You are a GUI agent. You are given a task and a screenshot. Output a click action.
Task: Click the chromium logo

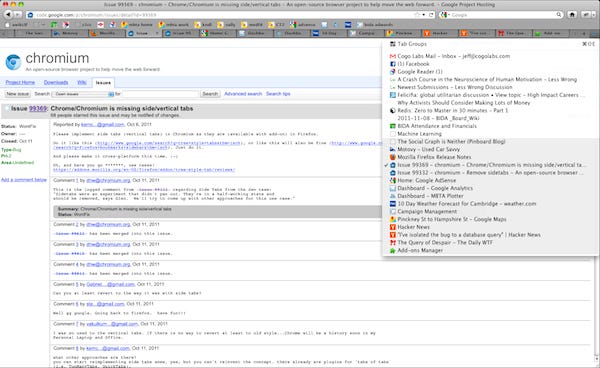(x=13, y=62)
